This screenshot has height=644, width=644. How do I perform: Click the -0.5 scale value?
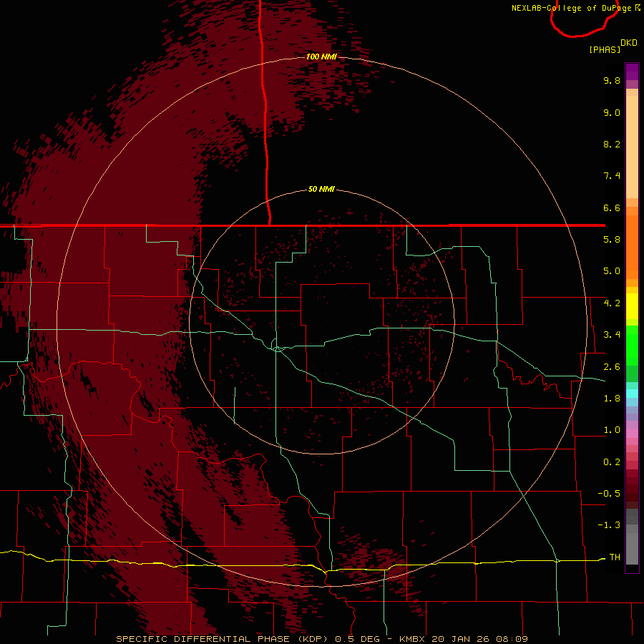609,494
